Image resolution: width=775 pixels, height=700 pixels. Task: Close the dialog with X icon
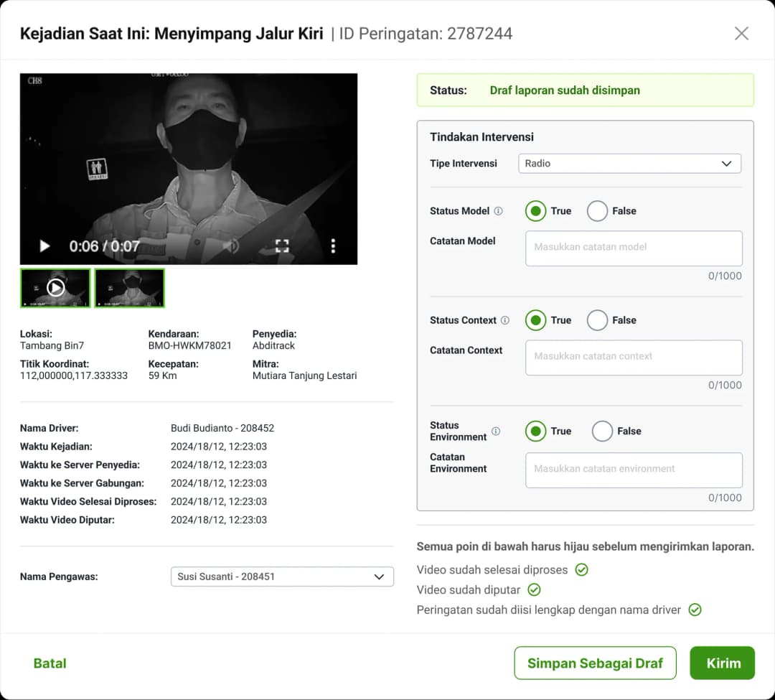(741, 34)
